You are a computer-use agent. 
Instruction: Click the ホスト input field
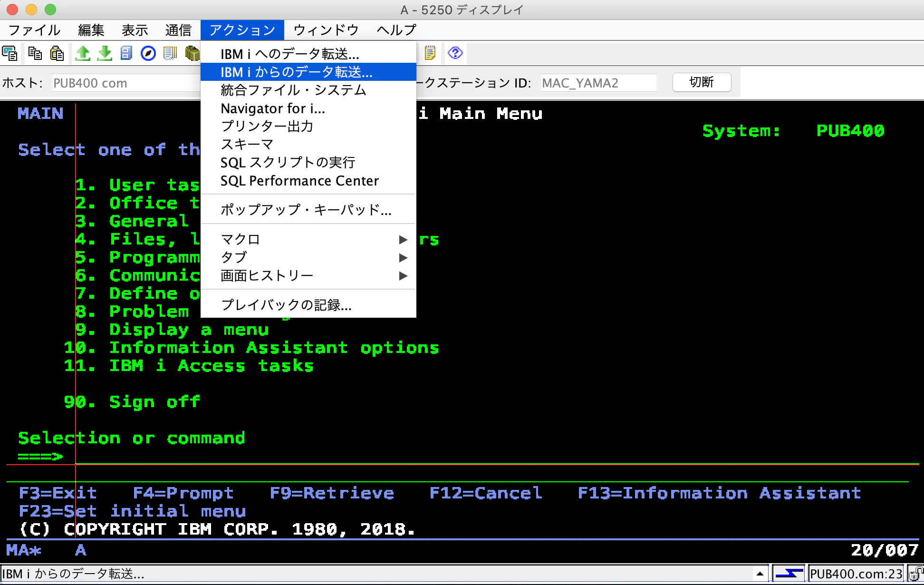126,83
